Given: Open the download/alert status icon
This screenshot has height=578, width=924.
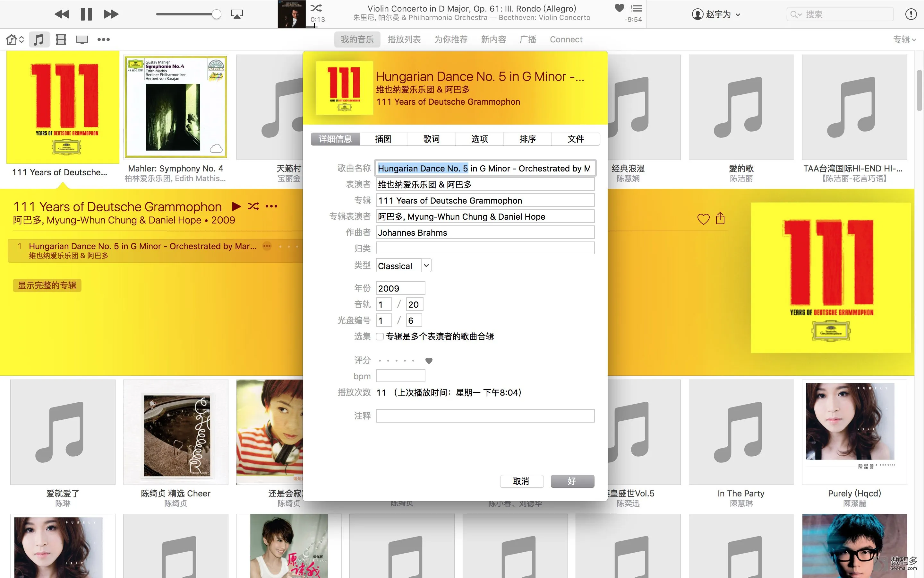Looking at the screenshot, I should [911, 14].
